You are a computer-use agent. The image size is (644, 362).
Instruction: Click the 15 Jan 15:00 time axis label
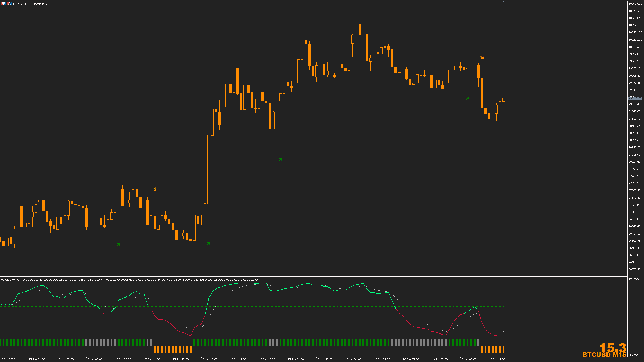click(x=209, y=360)
